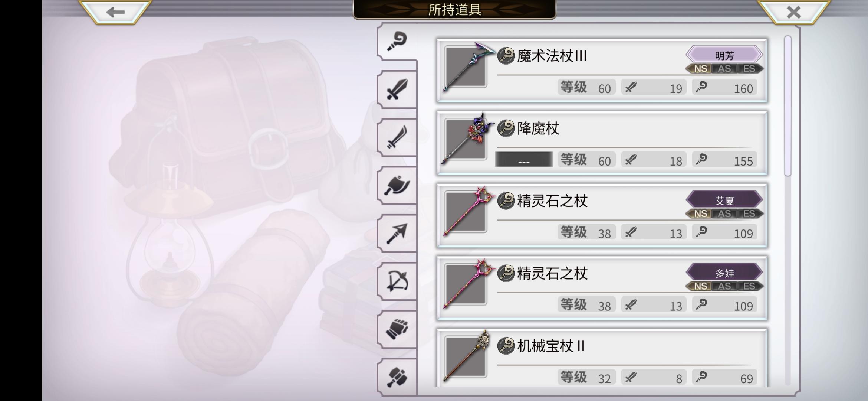Switch to the katana category tab
This screenshot has width=868, height=401.
tap(397, 137)
